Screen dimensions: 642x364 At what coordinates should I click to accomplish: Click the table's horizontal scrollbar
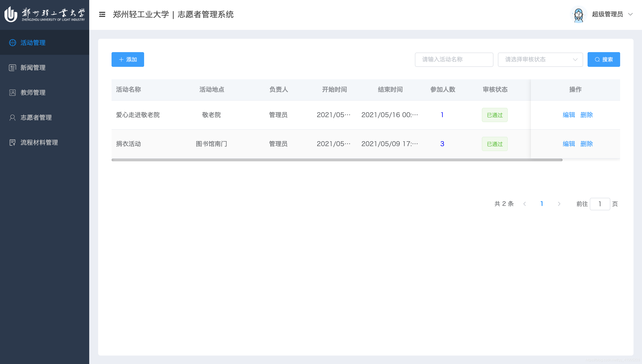(337, 160)
